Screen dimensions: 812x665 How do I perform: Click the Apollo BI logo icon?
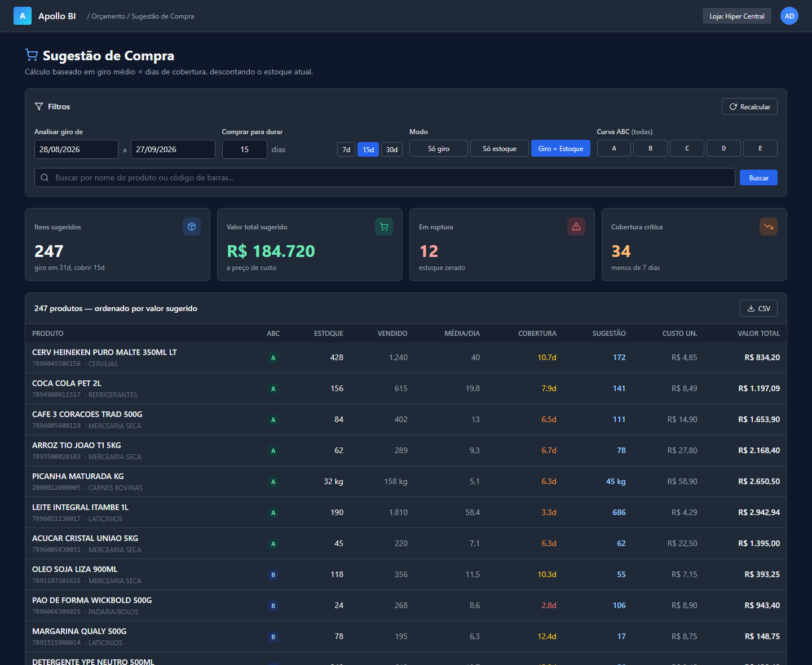click(23, 16)
